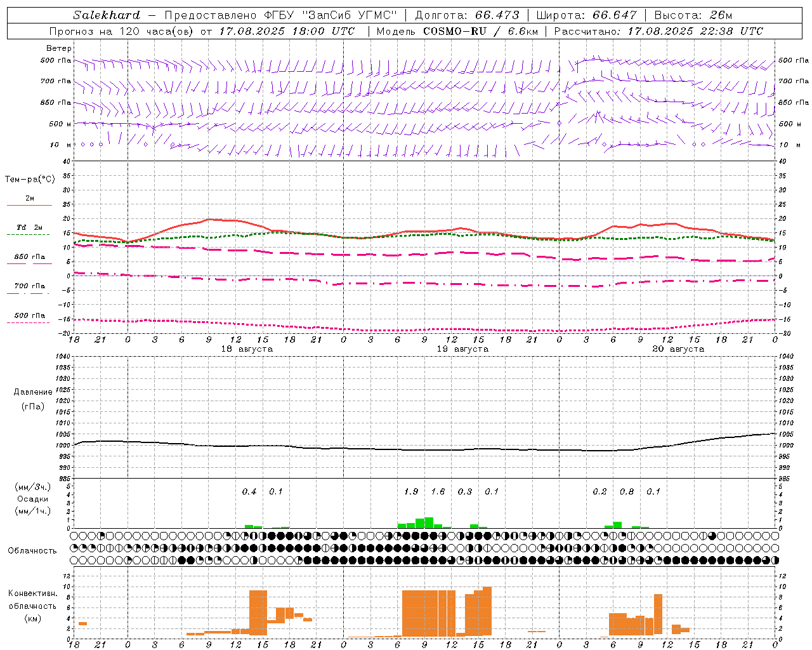Click the "Давление" pressure panel label

[x=33, y=392]
